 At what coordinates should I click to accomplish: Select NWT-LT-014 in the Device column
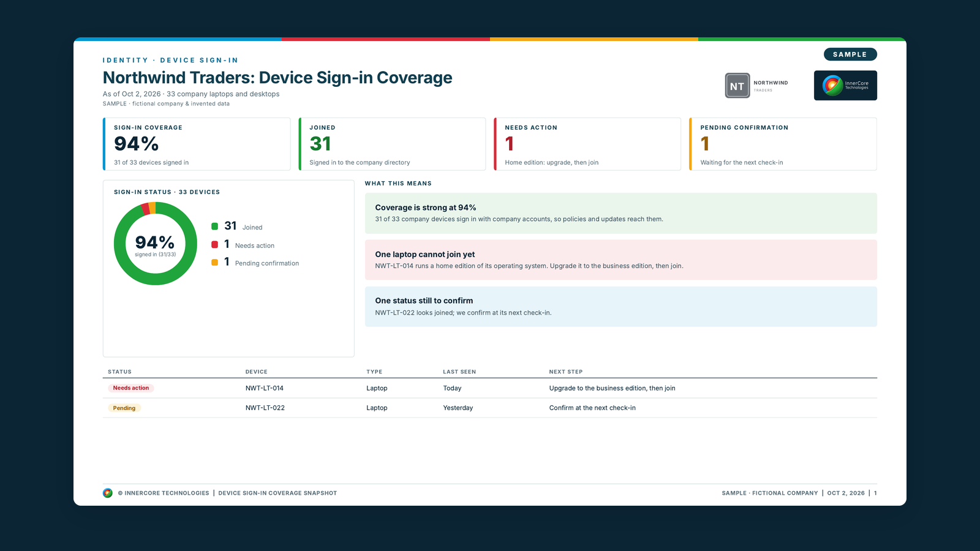click(x=265, y=388)
